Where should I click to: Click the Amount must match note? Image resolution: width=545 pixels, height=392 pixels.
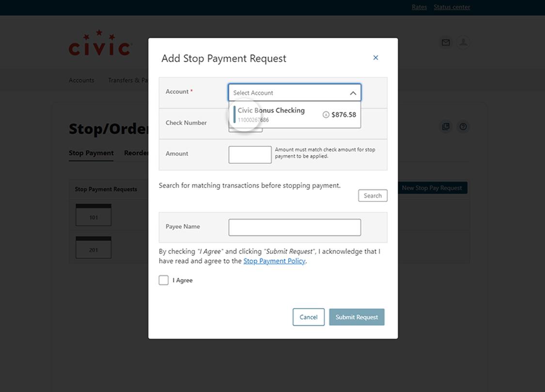(325, 153)
